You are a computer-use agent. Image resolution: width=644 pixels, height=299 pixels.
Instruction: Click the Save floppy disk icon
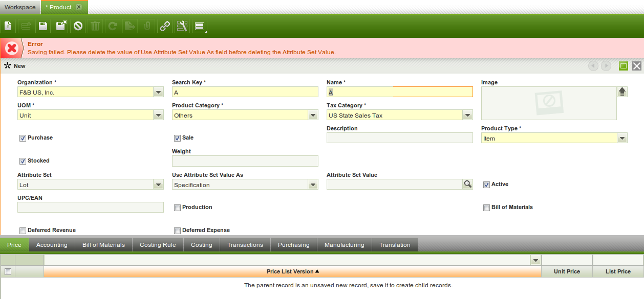(x=43, y=26)
